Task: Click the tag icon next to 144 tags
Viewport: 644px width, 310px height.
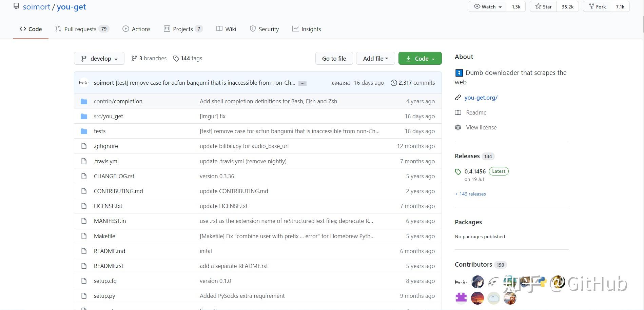Action: (177, 58)
